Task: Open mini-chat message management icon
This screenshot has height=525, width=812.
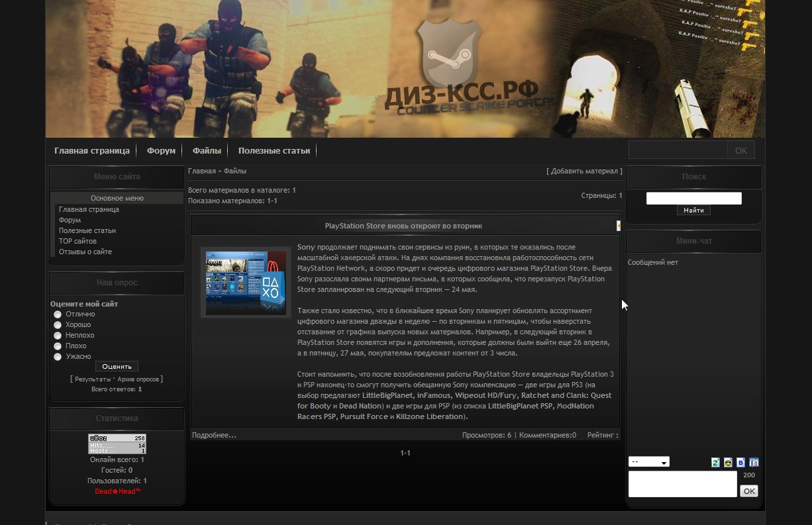Action: [754, 462]
